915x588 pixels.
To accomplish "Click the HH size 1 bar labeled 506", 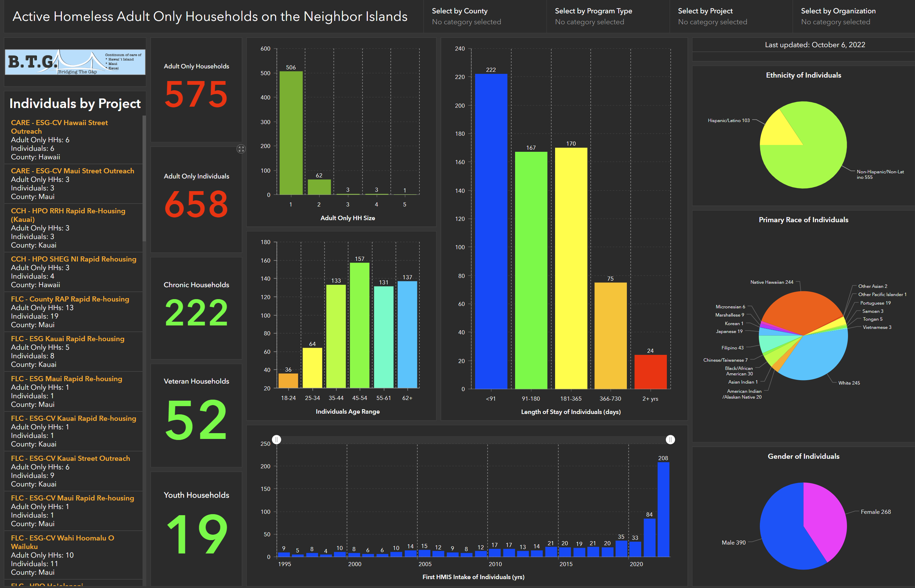I will [x=291, y=133].
